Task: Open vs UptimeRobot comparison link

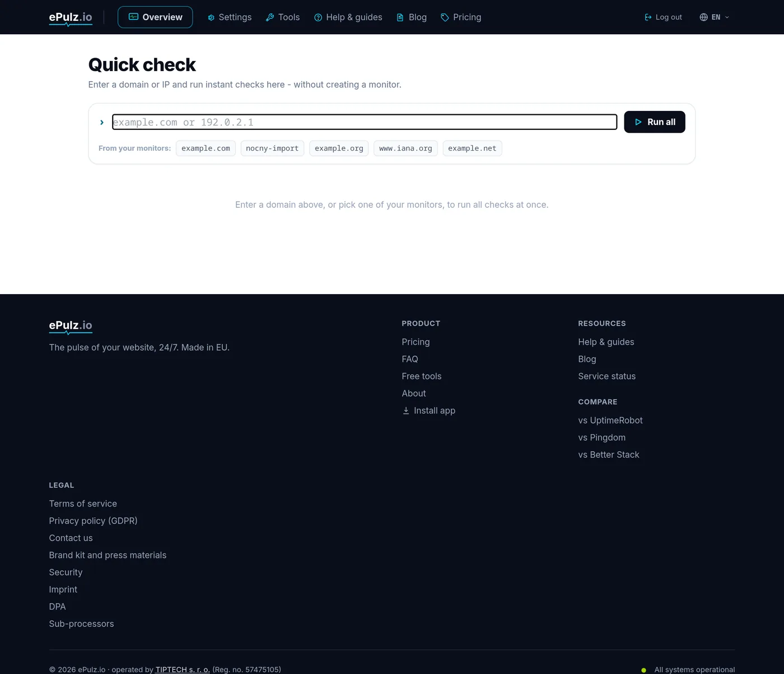Action: 610,420
